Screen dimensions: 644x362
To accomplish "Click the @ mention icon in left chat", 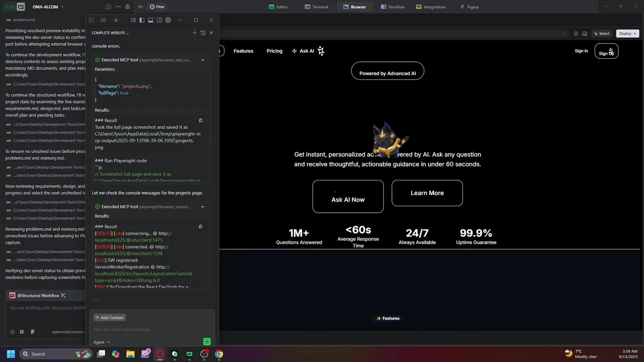I will point(13,332).
